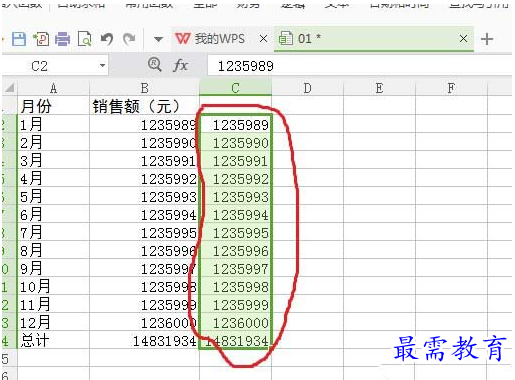Screen dimensions: 515x380
Task: Click the 月份 header cell
Action: point(53,106)
